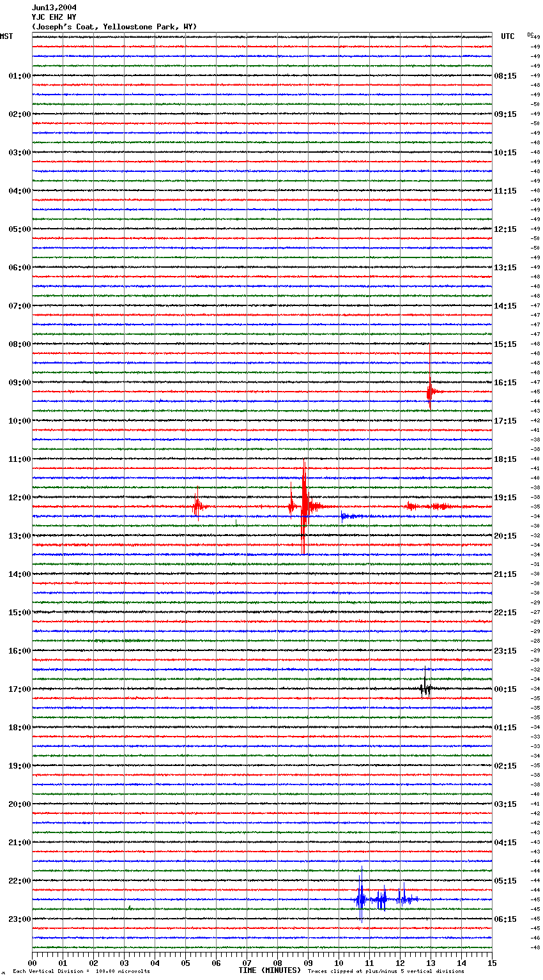Click the 02:00 MST time label
The image size is (543, 980).
20,114
